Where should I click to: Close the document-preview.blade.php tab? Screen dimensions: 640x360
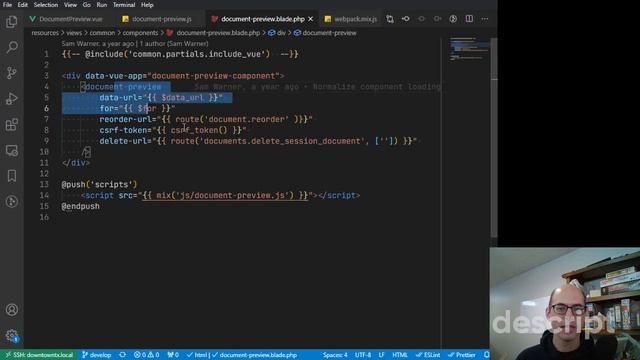pos(311,19)
